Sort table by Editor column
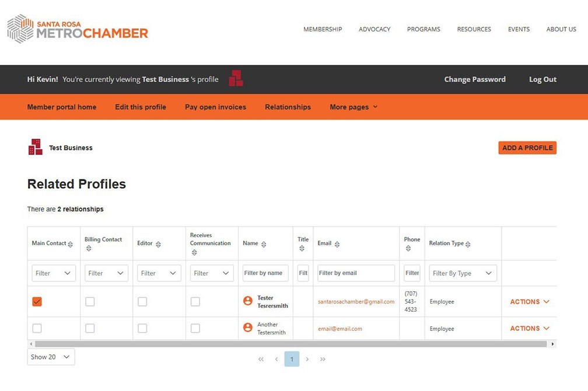The image size is (588, 391). click(158, 244)
